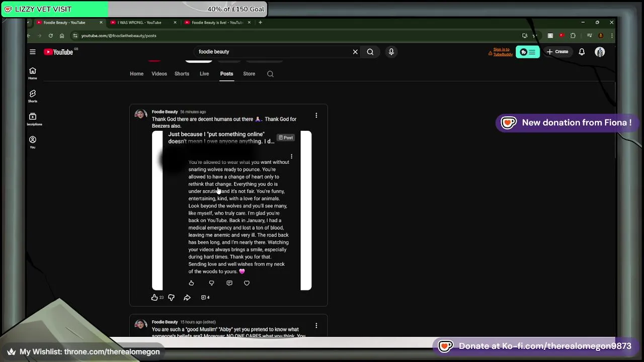
Task: Open the account avatar menu
Action: [600, 52]
